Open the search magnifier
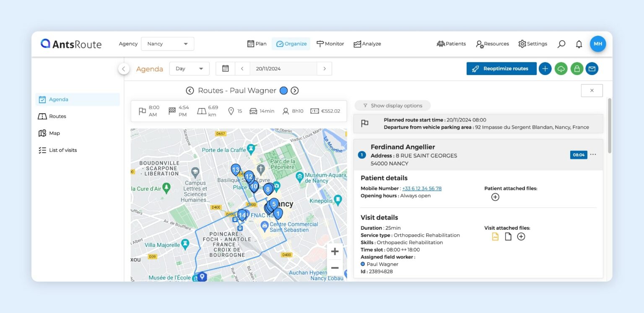644x313 pixels. [x=561, y=44]
